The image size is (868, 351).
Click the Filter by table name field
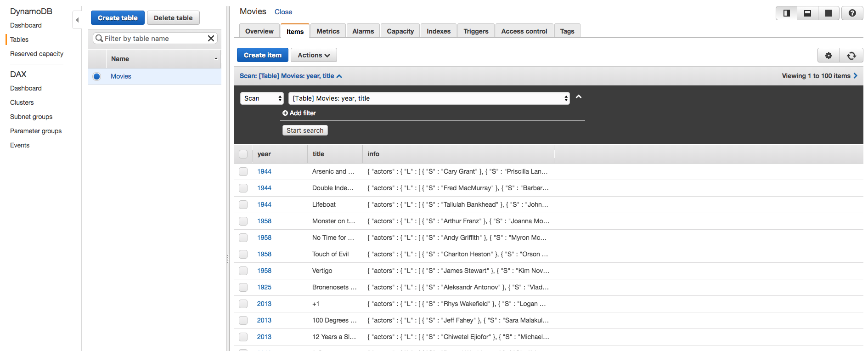point(155,38)
